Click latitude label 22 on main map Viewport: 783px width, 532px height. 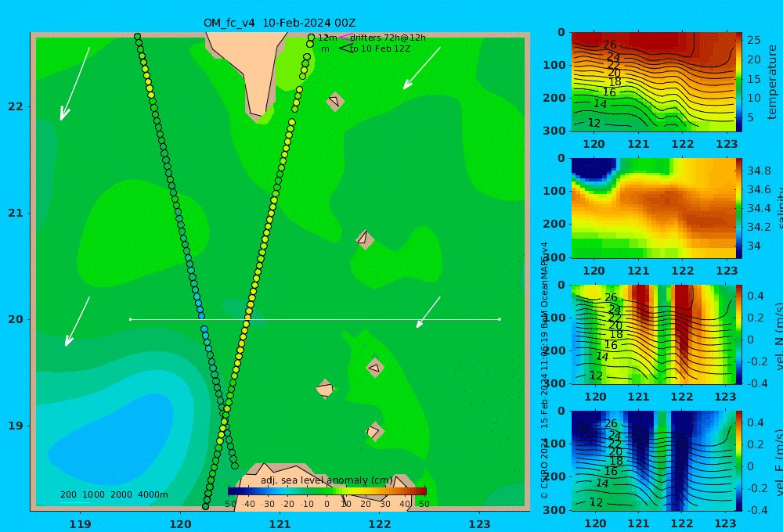pos(16,106)
